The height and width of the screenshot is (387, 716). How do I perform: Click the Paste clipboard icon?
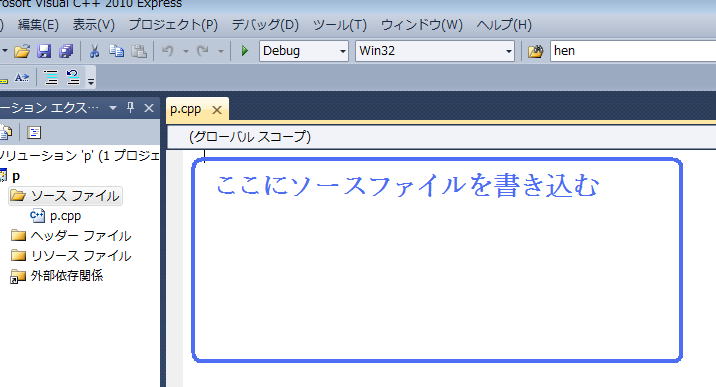(x=139, y=51)
